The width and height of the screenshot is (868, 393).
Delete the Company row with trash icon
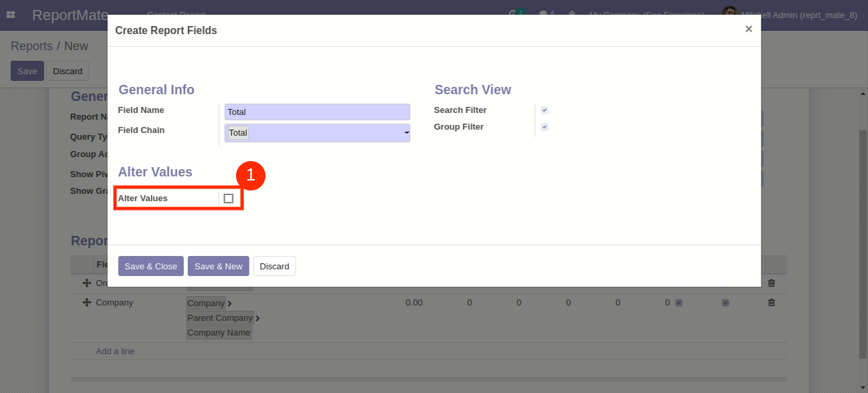tap(771, 303)
